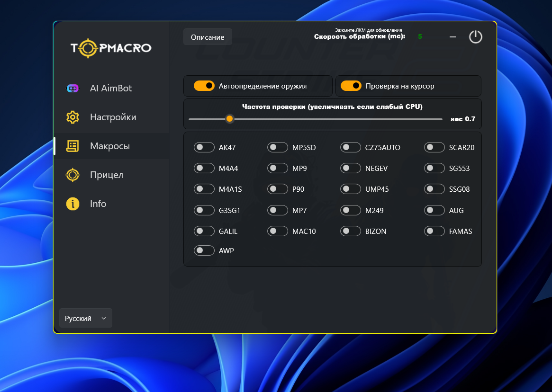Click the power button icon
The image size is (552, 392).
click(476, 37)
